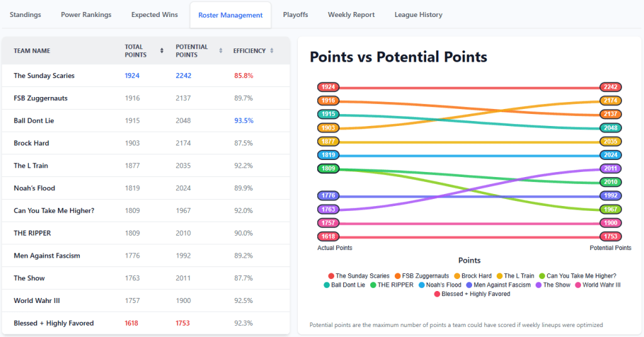
Task: Click the 1924 actual points chart label
Action: click(328, 88)
